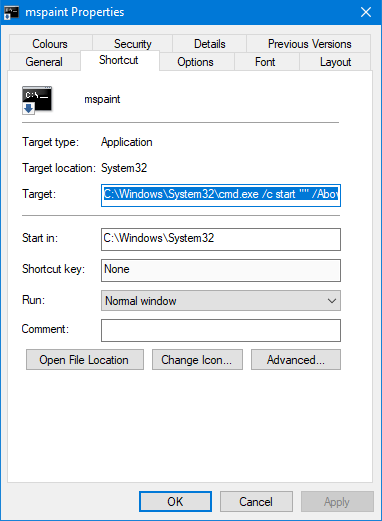382x521 pixels.
Task: Select the General tab
Action: coord(44,62)
